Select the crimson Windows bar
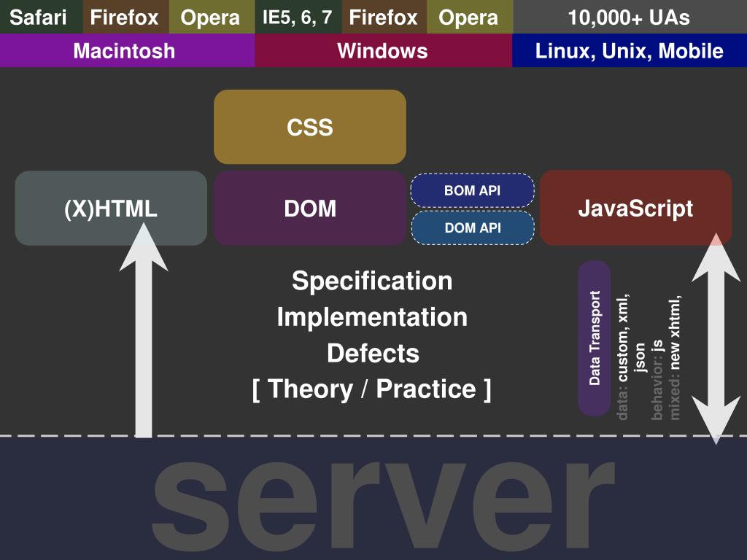 tap(384, 50)
